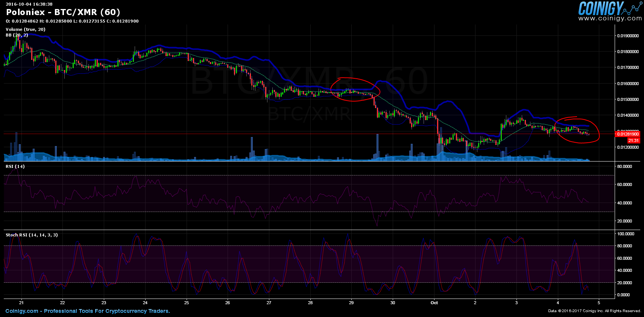Viewport: 644px width, 317px height.
Task: Click the 80.0000 level on RSI axis
Action: [x=624, y=166]
